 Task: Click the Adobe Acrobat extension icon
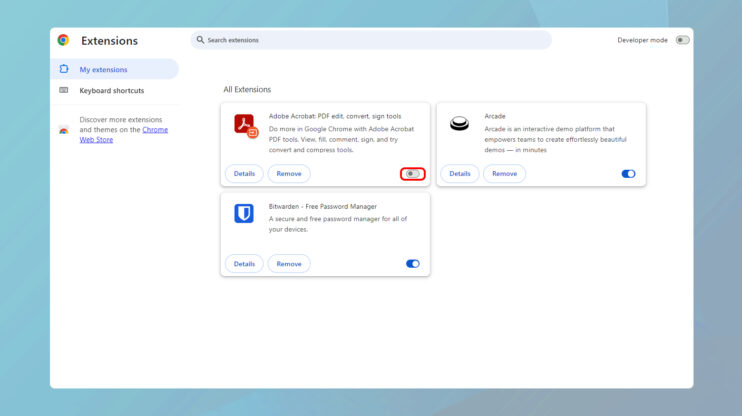(245, 125)
